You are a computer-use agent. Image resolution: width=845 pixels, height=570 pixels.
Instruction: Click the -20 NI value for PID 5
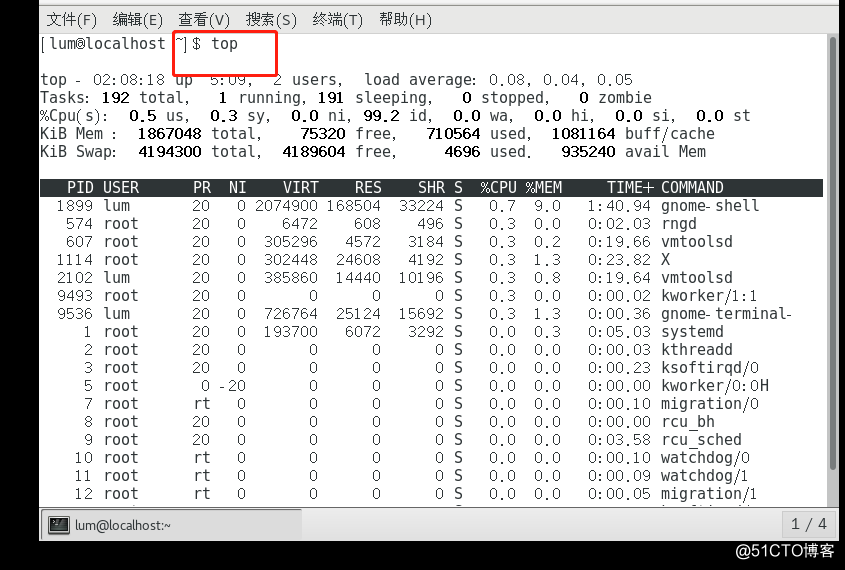[232, 386]
